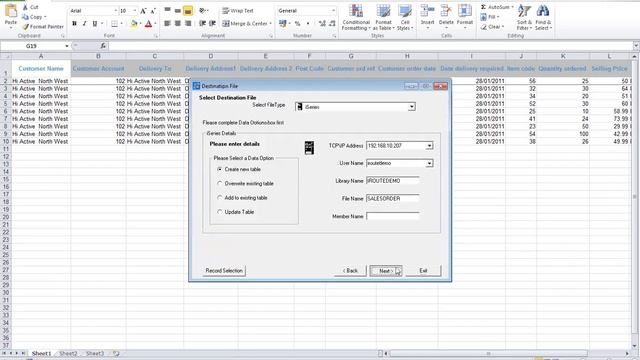Apply Comma style number format

tap(308, 24)
